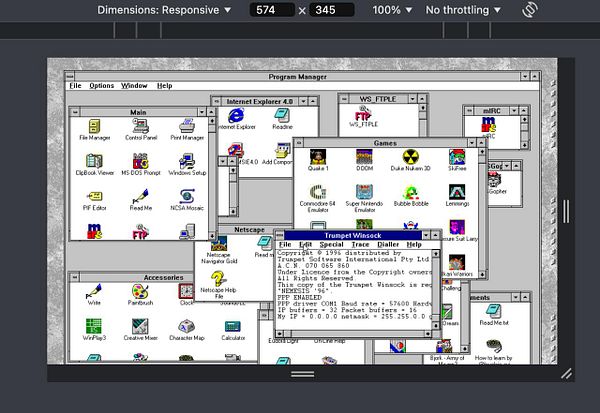Open Program Manager Options menu
The image size is (600, 413).
(101, 86)
